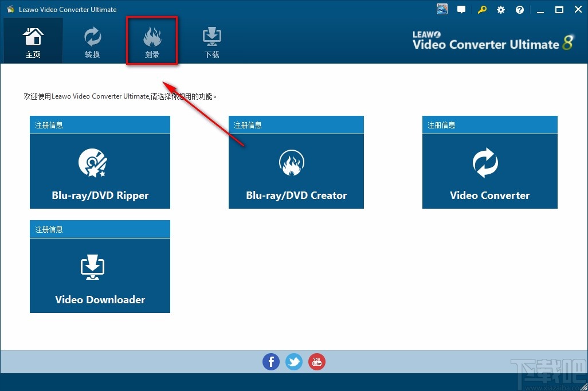Click the 转换 (Convert) tab icon
The height and width of the screenshot is (391, 588).
(92, 39)
